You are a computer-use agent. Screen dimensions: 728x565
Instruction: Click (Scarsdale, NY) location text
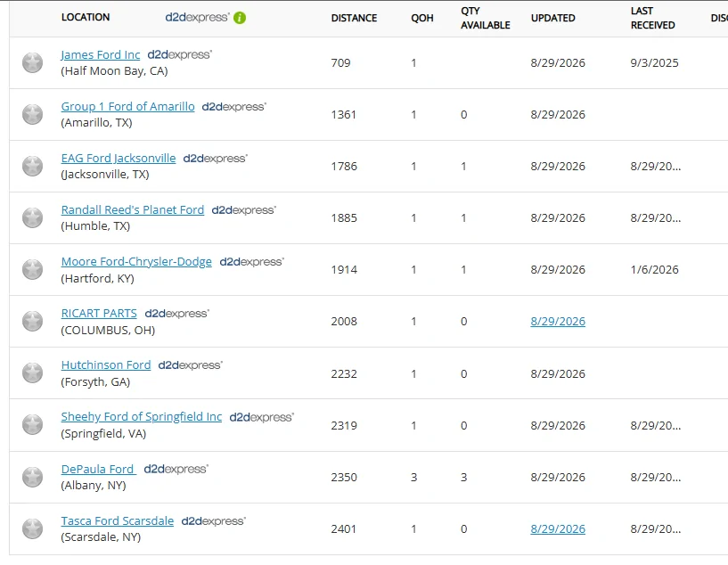[101, 537]
